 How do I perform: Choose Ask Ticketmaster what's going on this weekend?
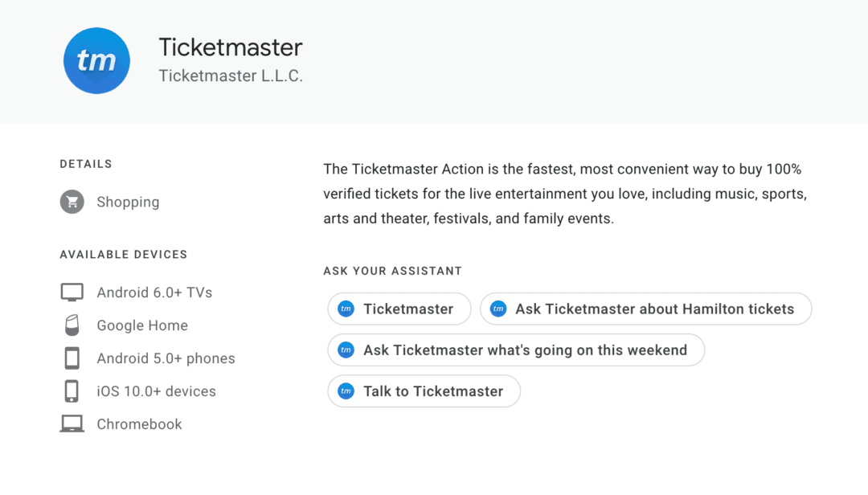tap(516, 350)
